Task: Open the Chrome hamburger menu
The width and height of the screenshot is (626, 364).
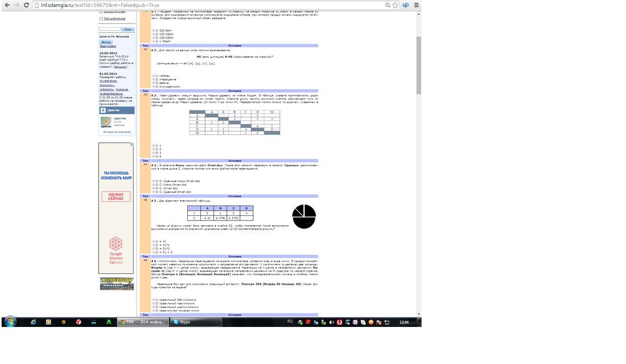Action: coord(416,5)
